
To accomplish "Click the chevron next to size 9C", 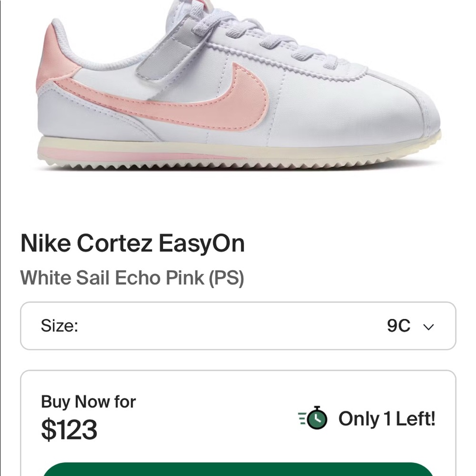I will click(x=428, y=326).
